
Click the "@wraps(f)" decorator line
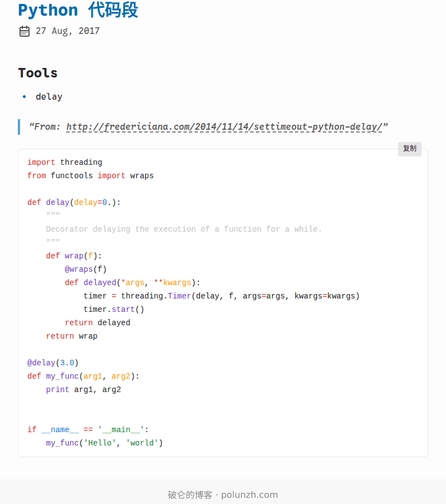coord(85,270)
